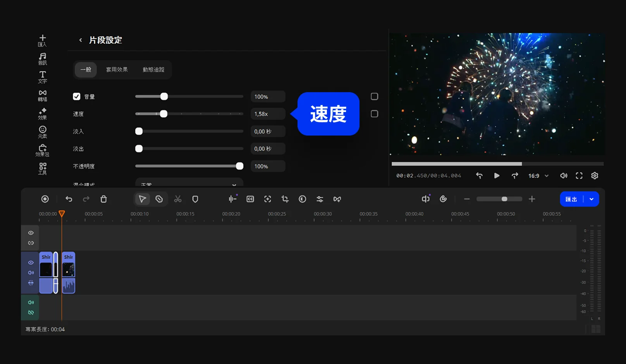This screenshot has width=626, height=364.
Task: Click the 匯出 export button
Action: coord(571,199)
